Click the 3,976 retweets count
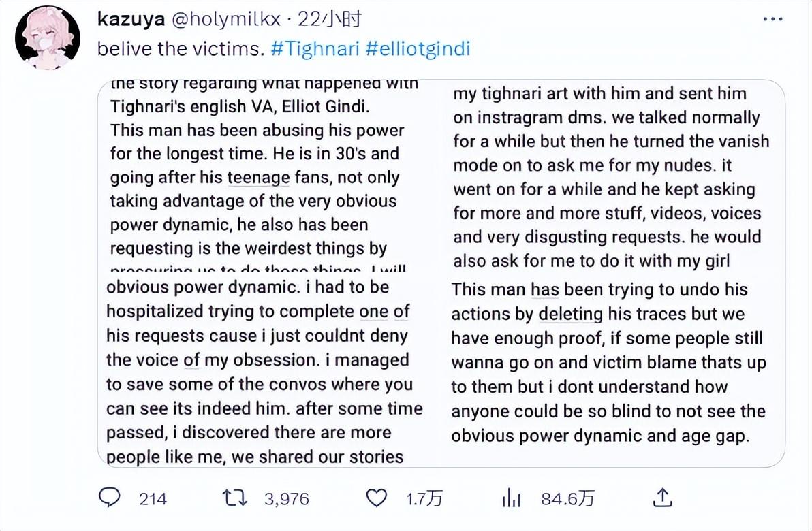Screen dimensions: 812x531 (x=286, y=499)
